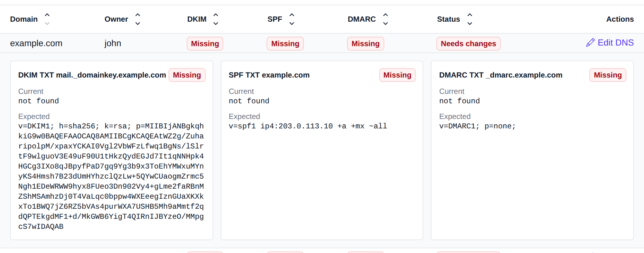
Task: Sort by the DKIM column sort arrows
Action: coord(216,19)
